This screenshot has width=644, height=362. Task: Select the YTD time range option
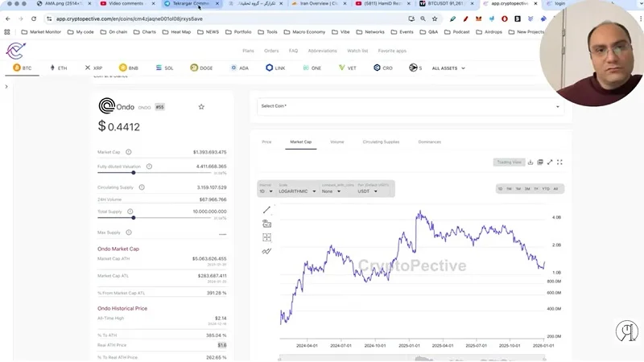[x=545, y=188]
